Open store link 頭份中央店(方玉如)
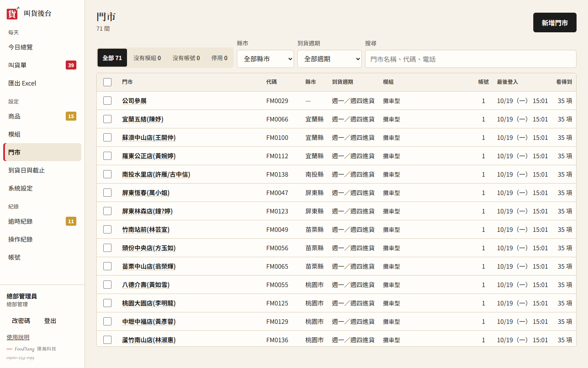Image resolution: width=588 pixels, height=368 pixels. pyautogui.click(x=149, y=248)
